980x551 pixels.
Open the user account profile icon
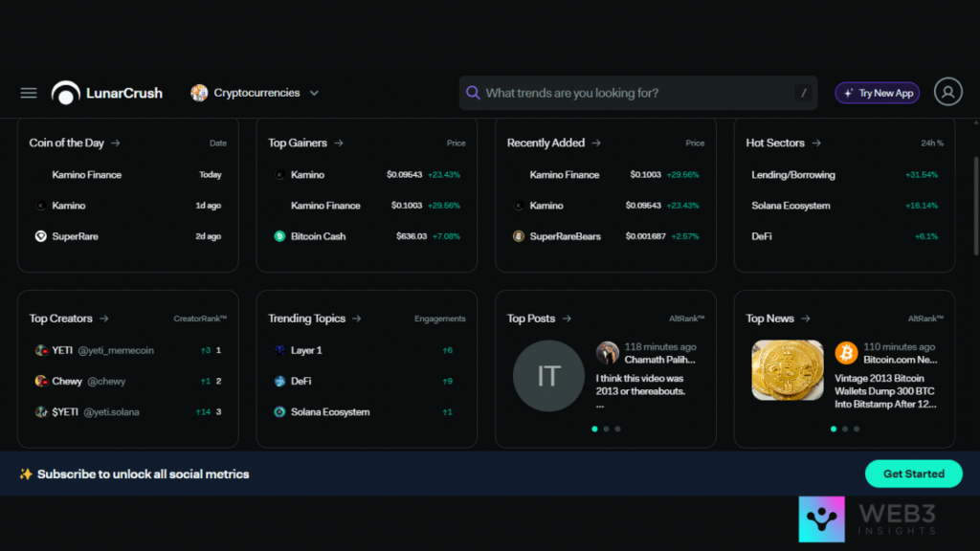click(x=948, y=92)
